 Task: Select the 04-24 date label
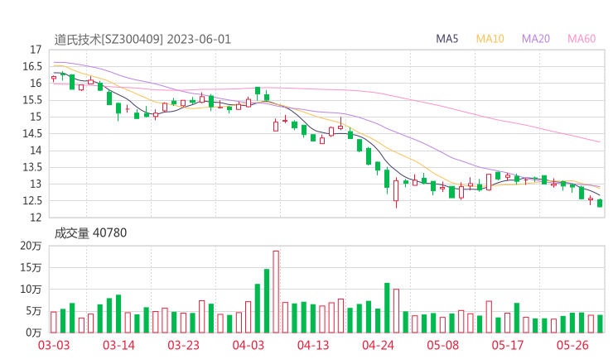click(377, 346)
